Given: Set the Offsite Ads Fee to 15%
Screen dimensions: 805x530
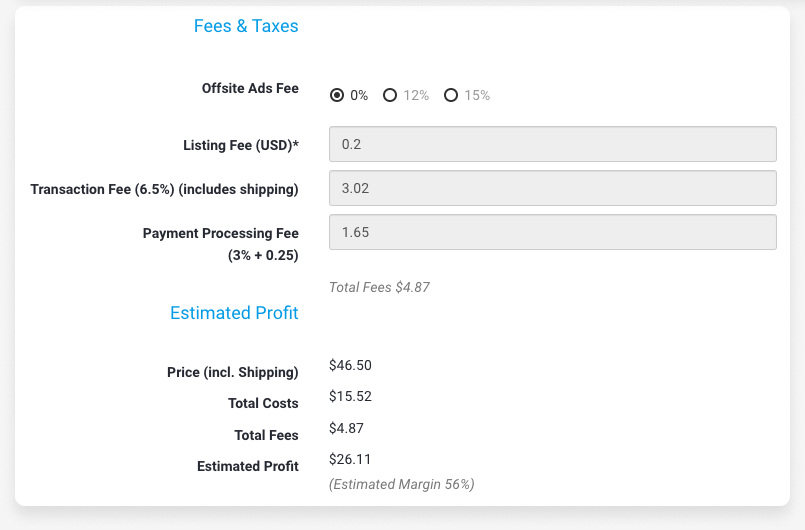Looking at the screenshot, I should [x=451, y=95].
